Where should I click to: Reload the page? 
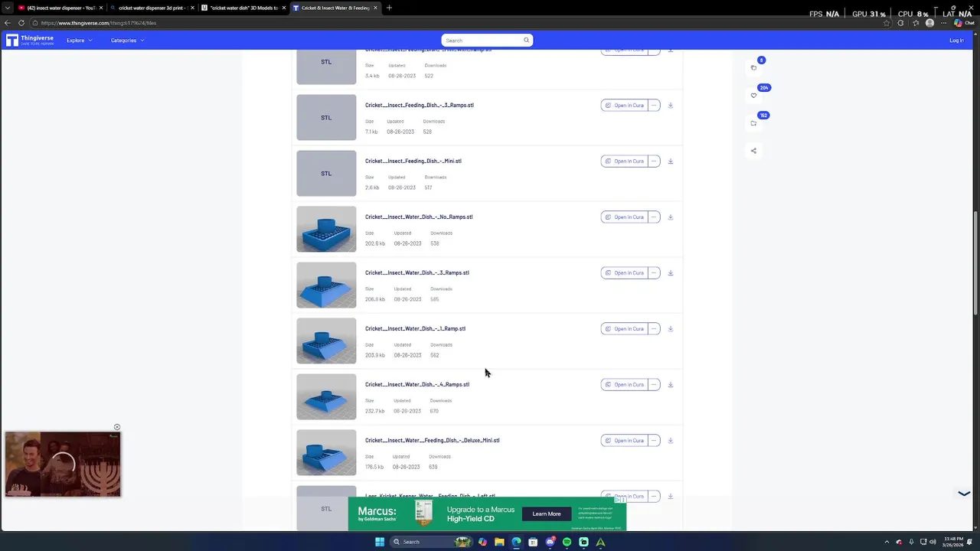21,23
